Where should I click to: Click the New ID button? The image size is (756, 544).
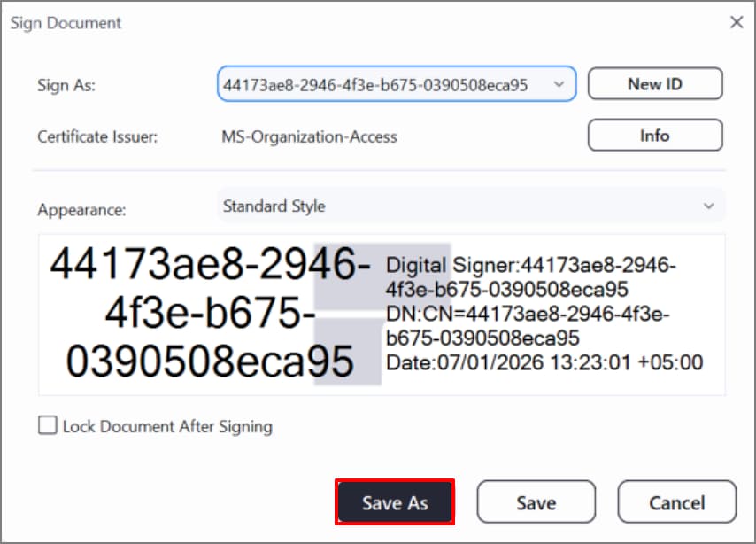pos(655,83)
